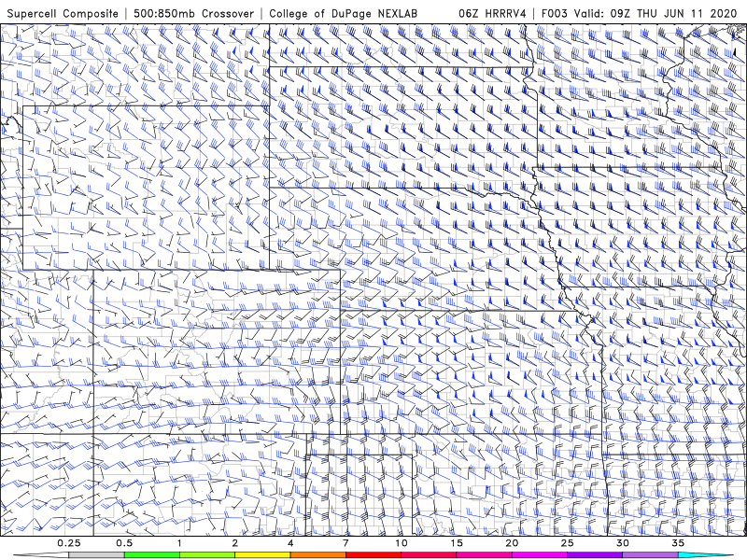The height and width of the screenshot is (560, 747).
Task: Click the '500:850mb Crossover' header text
Action: [x=194, y=13]
